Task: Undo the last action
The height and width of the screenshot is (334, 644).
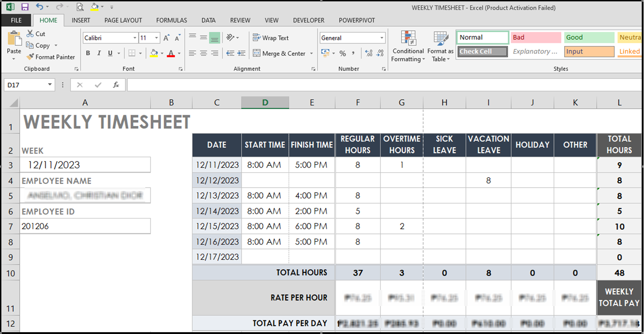Action: (40, 7)
